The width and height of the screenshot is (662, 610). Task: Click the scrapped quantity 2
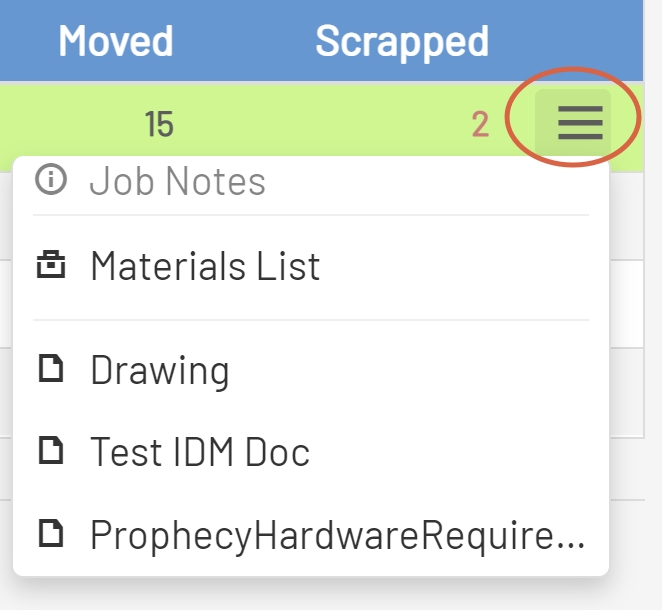480,125
